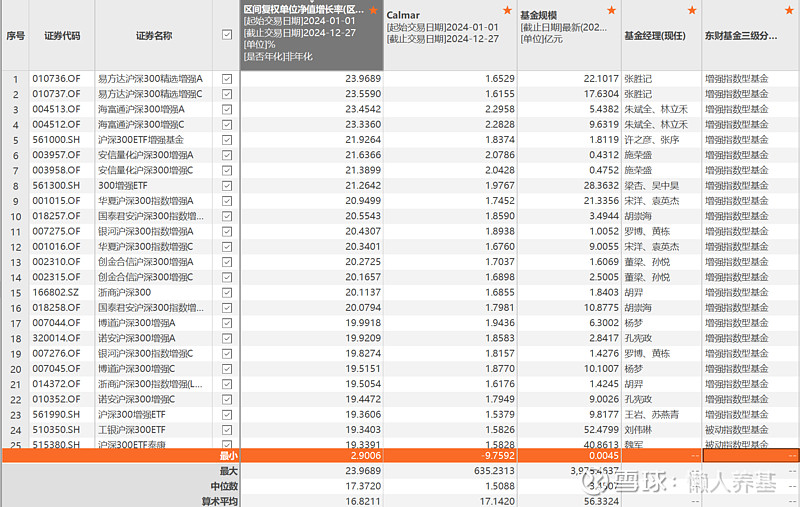The image size is (800, 507).
Task: Click the 中位数 summary row label
Action: pos(224,486)
